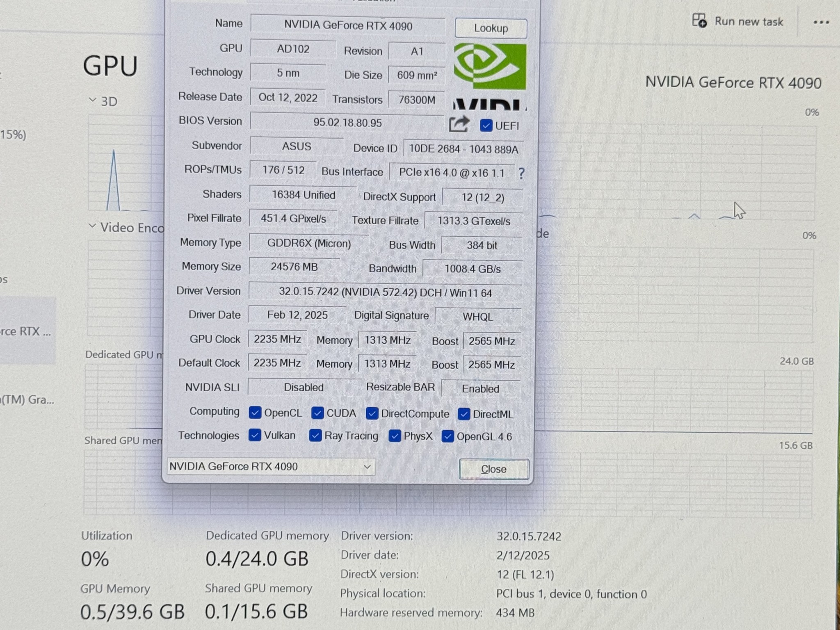Click the Dedicated GPU memory 0.4/24.0 GB value

point(257,559)
